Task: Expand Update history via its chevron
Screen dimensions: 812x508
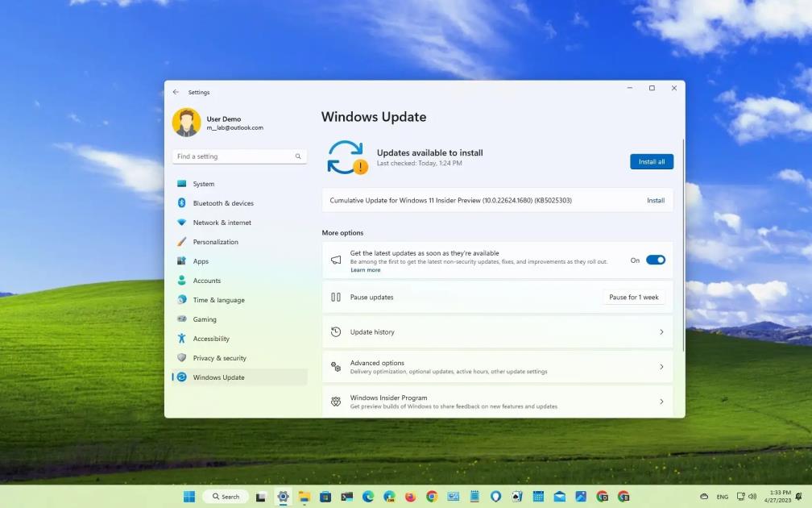Action: 661,331
